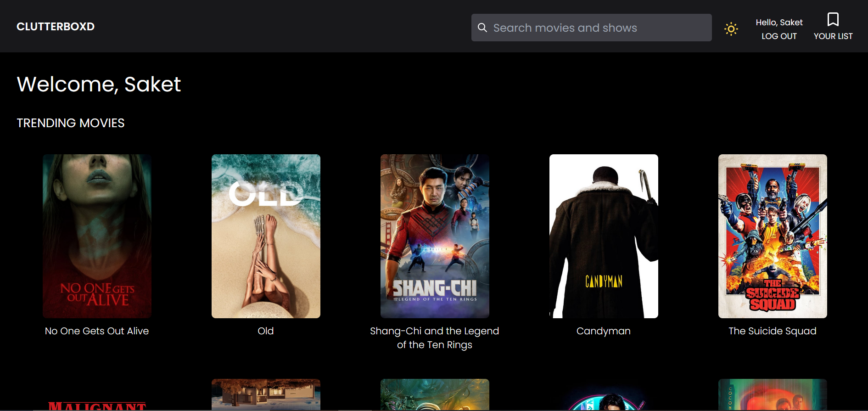This screenshot has height=411, width=868.
Task: Click the CLUTTERBOXD logo
Action: (56, 27)
